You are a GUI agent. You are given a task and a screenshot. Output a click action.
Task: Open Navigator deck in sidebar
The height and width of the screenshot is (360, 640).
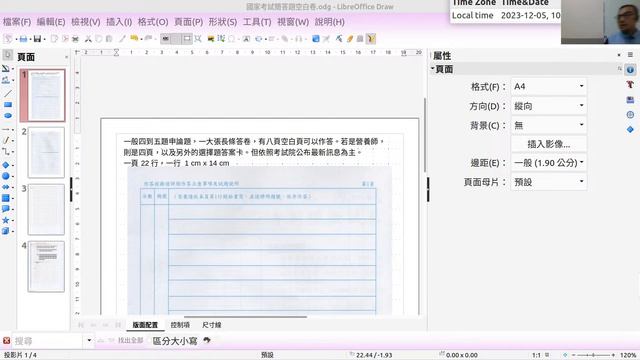pos(630,115)
